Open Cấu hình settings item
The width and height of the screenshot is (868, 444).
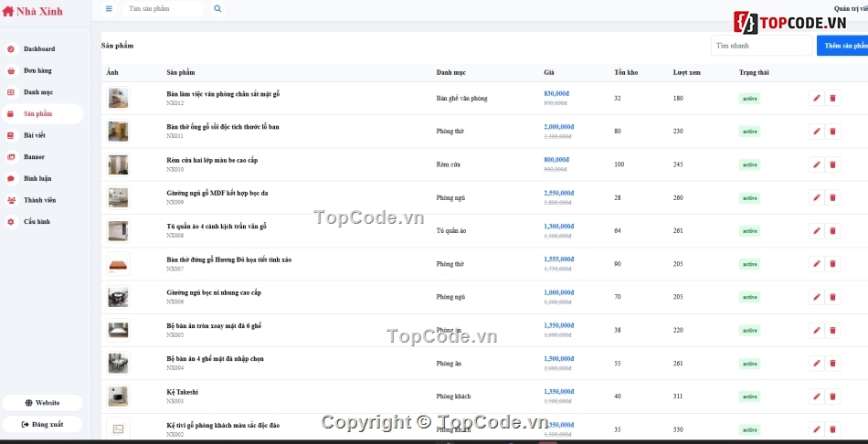[x=42, y=221]
